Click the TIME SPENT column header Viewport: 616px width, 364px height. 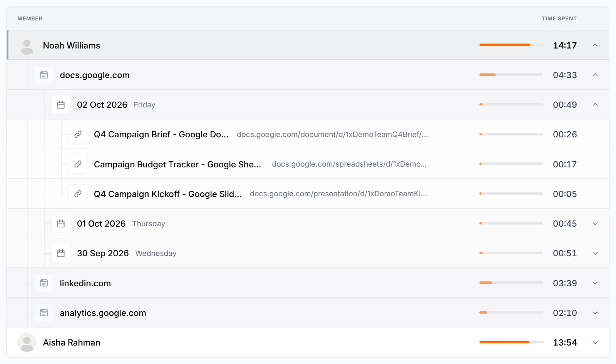coord(559,18)
